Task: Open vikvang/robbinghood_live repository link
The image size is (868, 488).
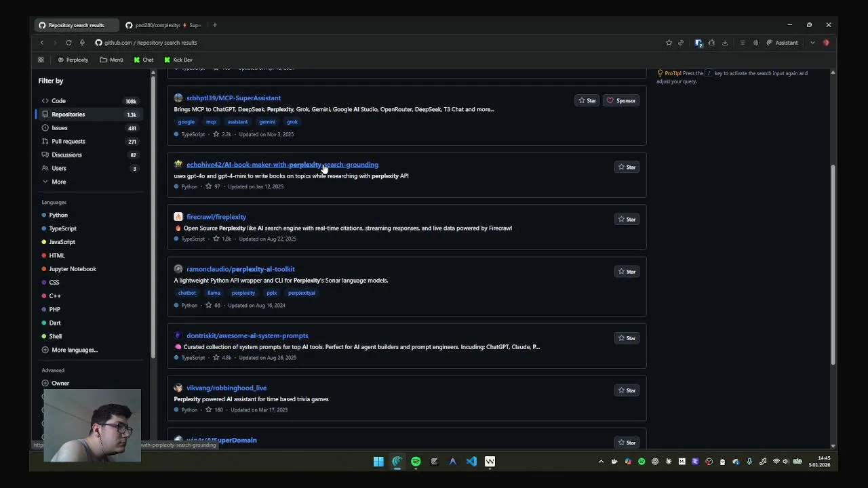Action: coord(226,388)
